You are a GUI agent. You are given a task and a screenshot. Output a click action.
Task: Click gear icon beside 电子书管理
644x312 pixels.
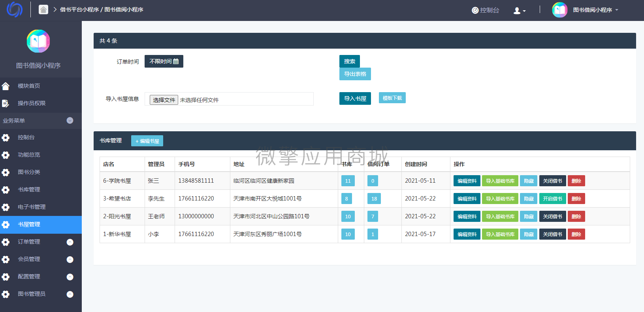tap(6, 207)
